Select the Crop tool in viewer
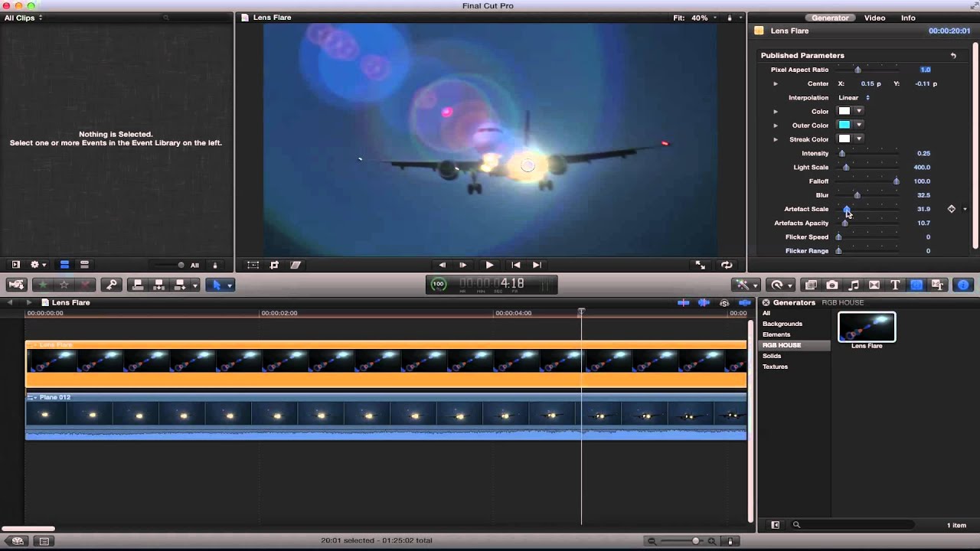980x551 pixels. coord(274,265)
